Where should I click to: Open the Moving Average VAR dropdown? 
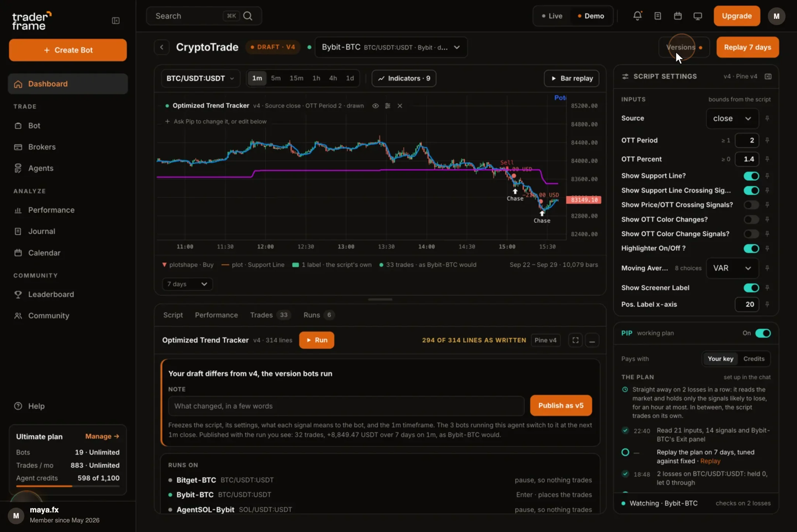pos(732,268)
